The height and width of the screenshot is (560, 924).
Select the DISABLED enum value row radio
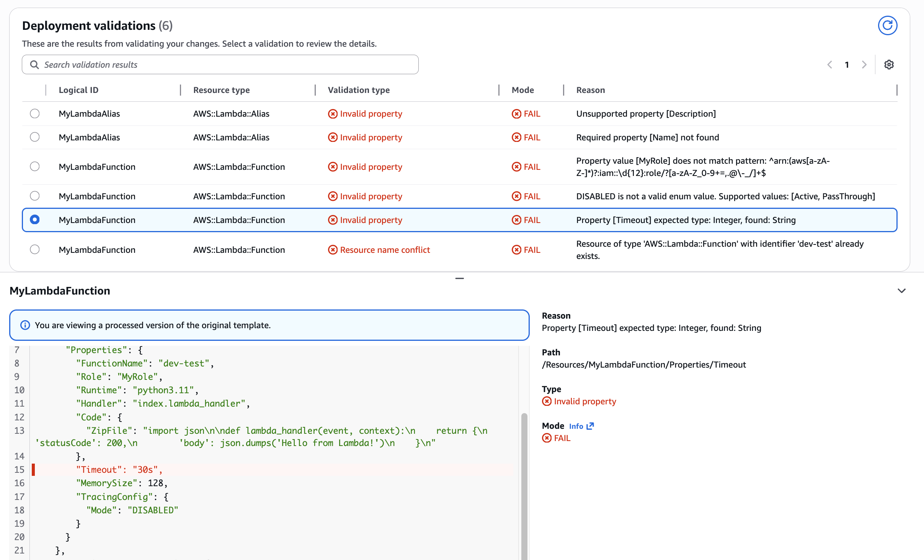pyautogui.click(x=35, y=196)
